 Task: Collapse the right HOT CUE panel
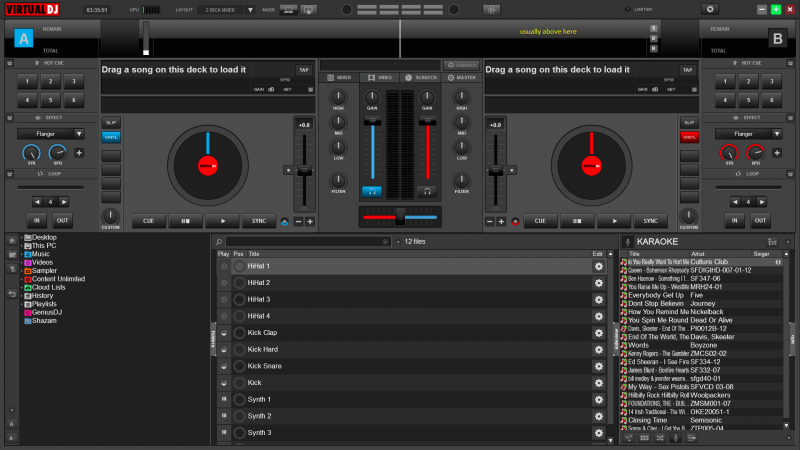pyautogui.click(x=790, y=63)
